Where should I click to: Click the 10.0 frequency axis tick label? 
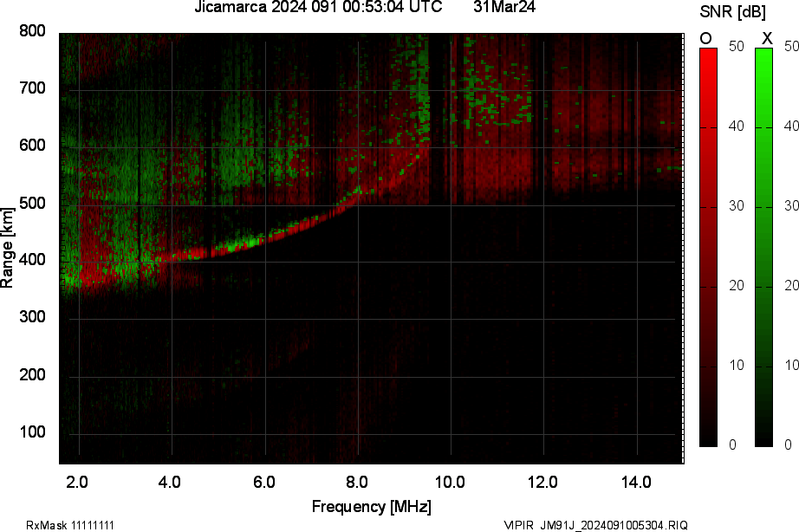pos(450,482)
